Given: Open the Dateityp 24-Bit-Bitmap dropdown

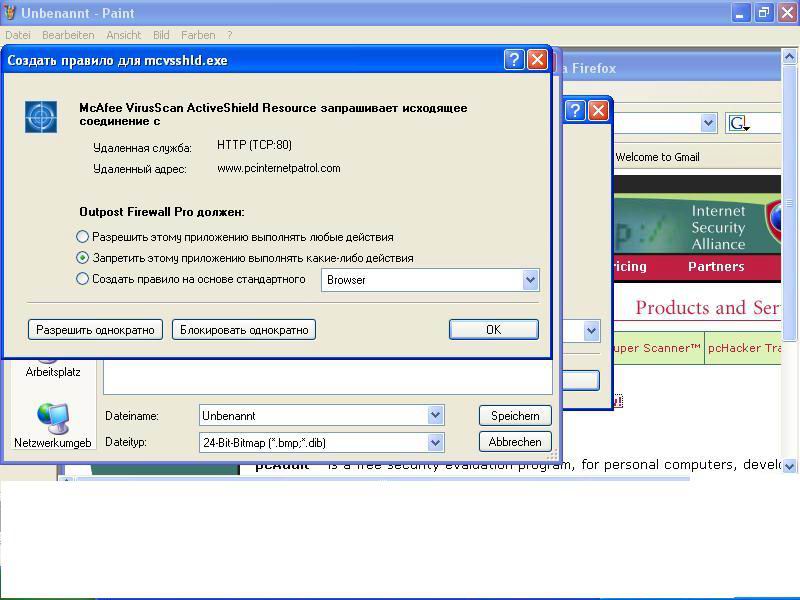Looking at the screenshot, I should pos(435,442).
